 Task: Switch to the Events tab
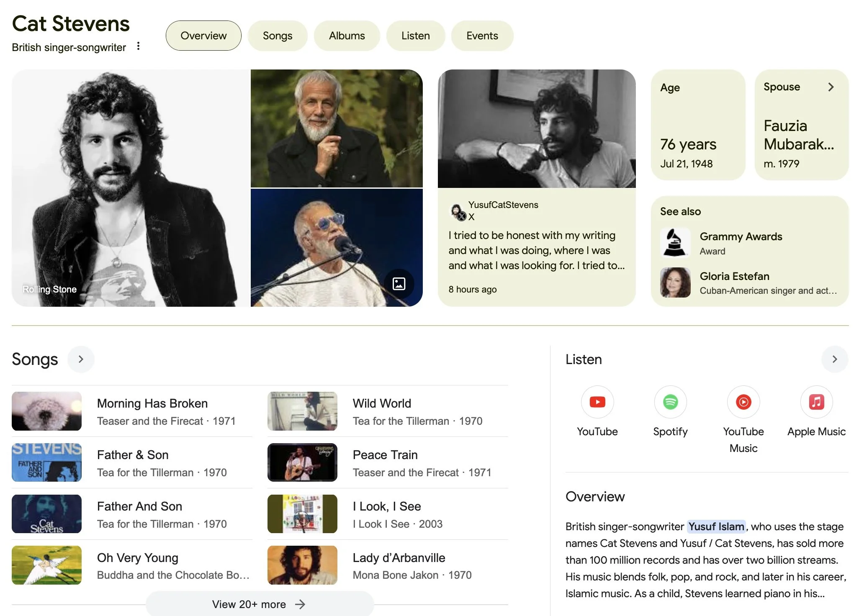pos(482,36)
